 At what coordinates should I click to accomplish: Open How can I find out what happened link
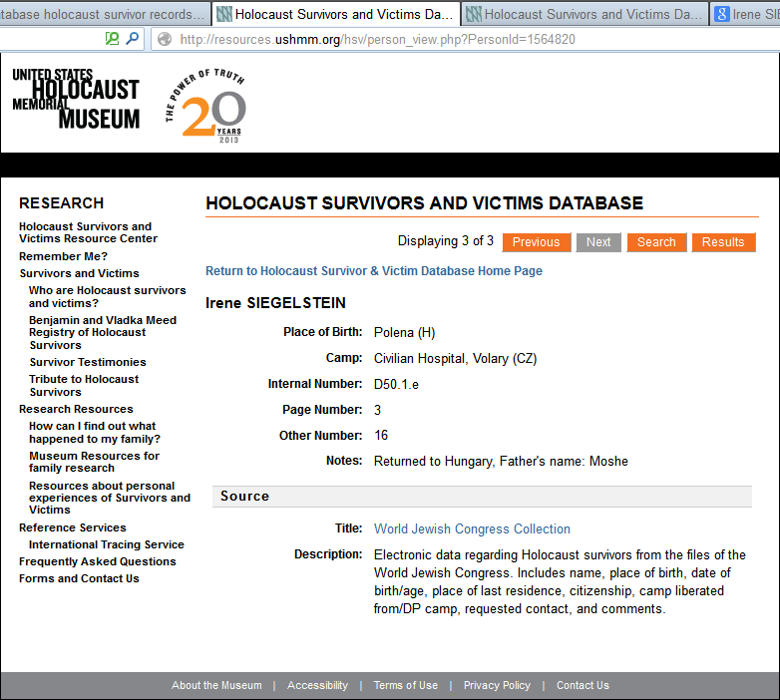95,433
